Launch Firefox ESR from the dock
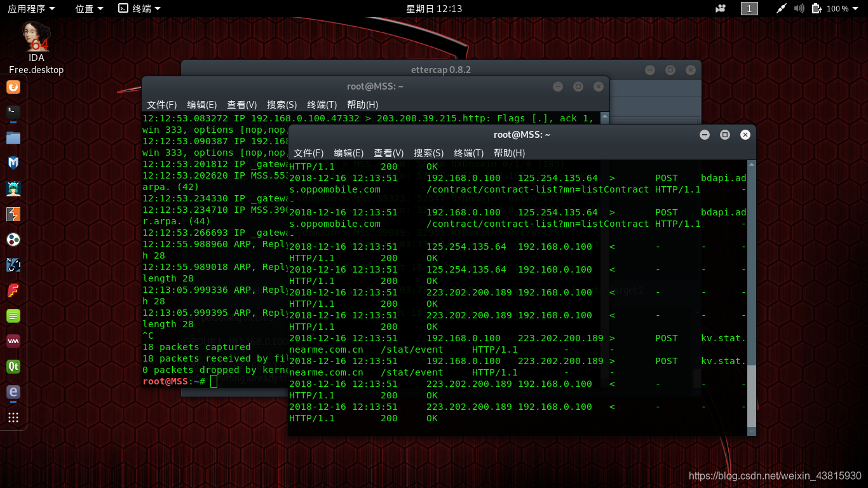868x488 pixels. pyautogui.click(x=13, y=87)
